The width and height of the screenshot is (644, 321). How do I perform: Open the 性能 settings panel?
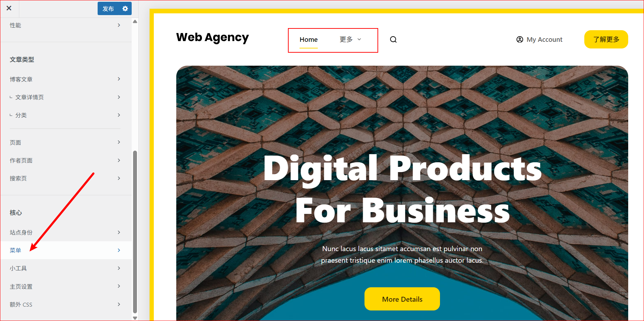66,25
